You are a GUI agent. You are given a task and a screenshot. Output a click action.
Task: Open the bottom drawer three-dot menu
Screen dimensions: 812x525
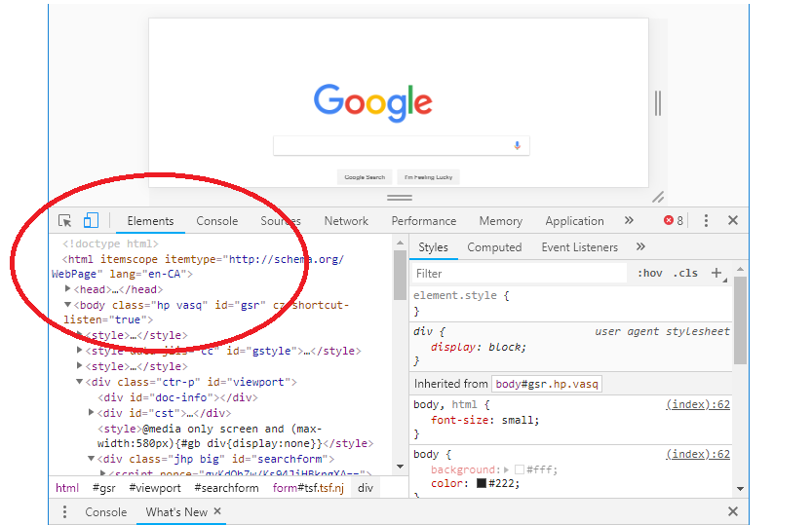(x=65, y=512)
